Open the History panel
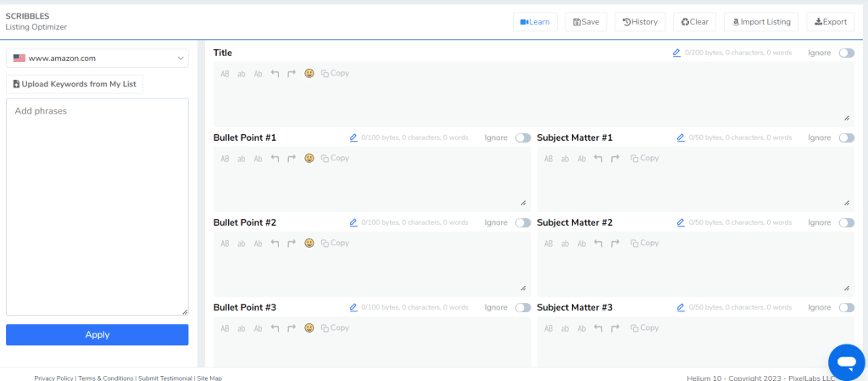The image size is (868, 381). coord(640,22)
